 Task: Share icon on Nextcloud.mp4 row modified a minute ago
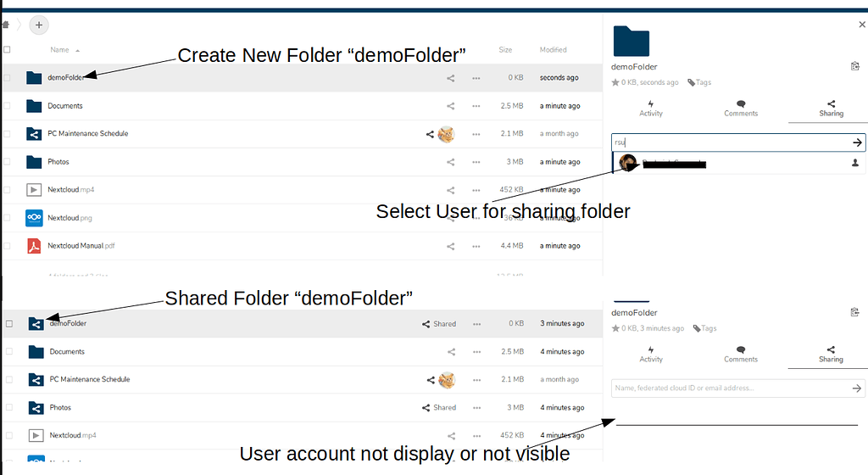pyautogui.click(x=451, y=190)
